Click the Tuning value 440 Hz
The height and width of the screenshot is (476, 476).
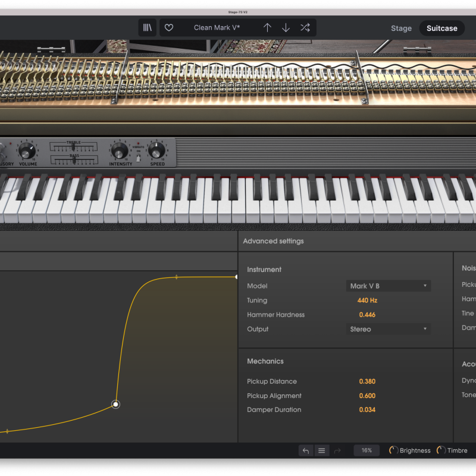(367, 300)
